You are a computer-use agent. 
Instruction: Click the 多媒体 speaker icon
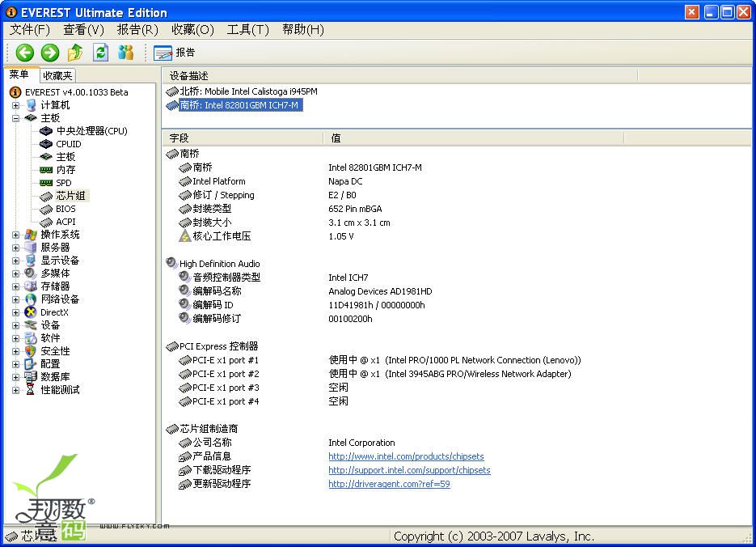pos(31,273)
